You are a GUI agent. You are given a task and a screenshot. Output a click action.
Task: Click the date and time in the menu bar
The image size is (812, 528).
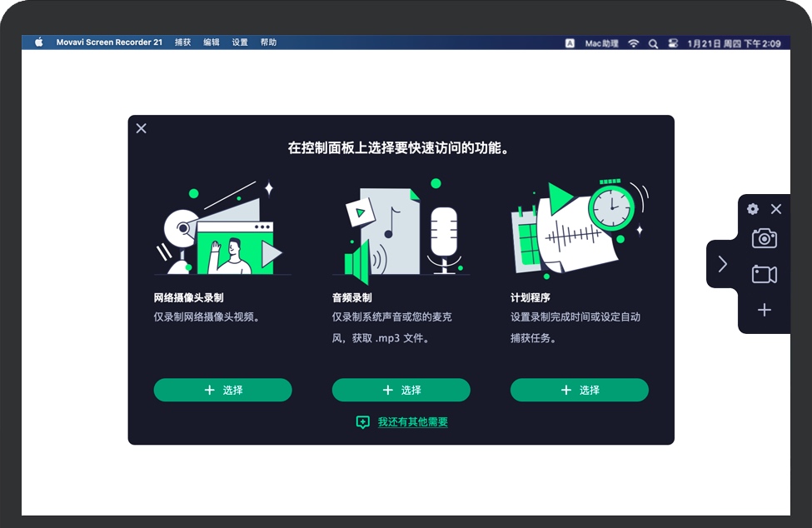[x=731, y=42]
